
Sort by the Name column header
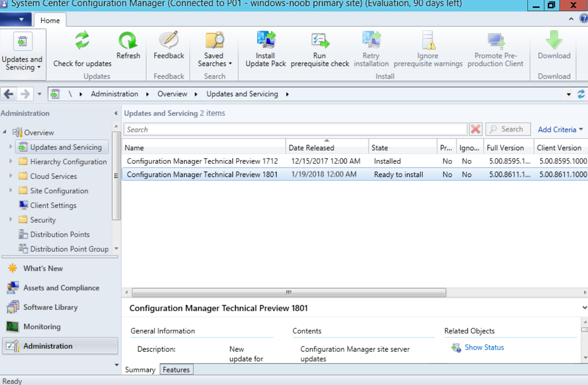pos(203,147)
